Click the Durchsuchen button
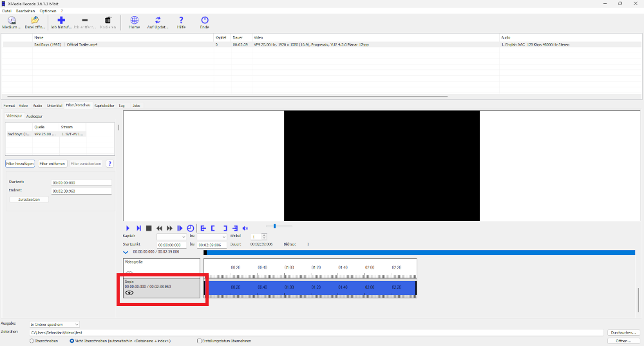 tap(623, 332)
